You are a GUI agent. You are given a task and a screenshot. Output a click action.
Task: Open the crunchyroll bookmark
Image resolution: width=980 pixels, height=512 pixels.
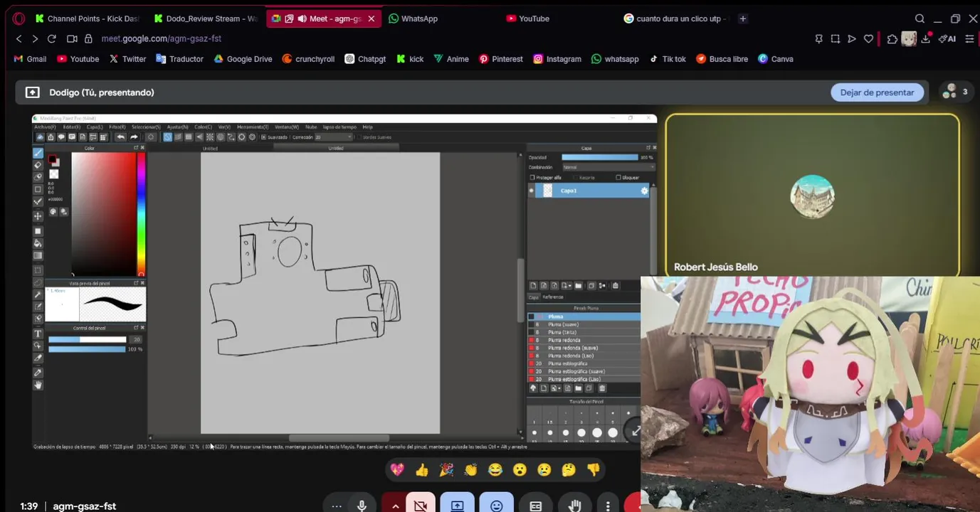pos(308,59)
